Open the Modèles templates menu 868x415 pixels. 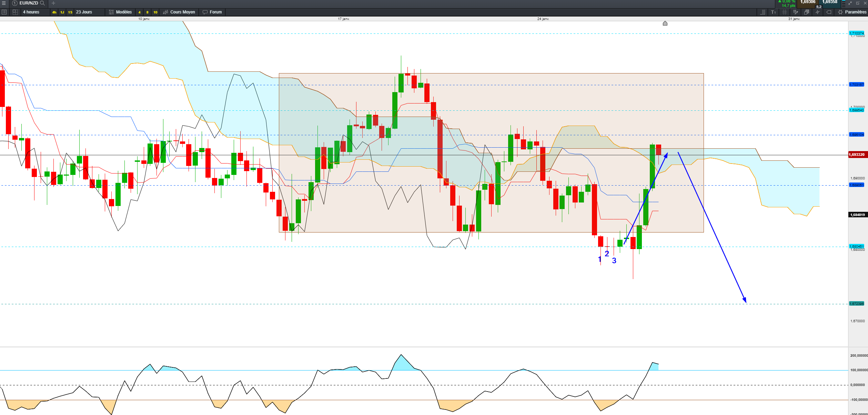click(120, 12)
